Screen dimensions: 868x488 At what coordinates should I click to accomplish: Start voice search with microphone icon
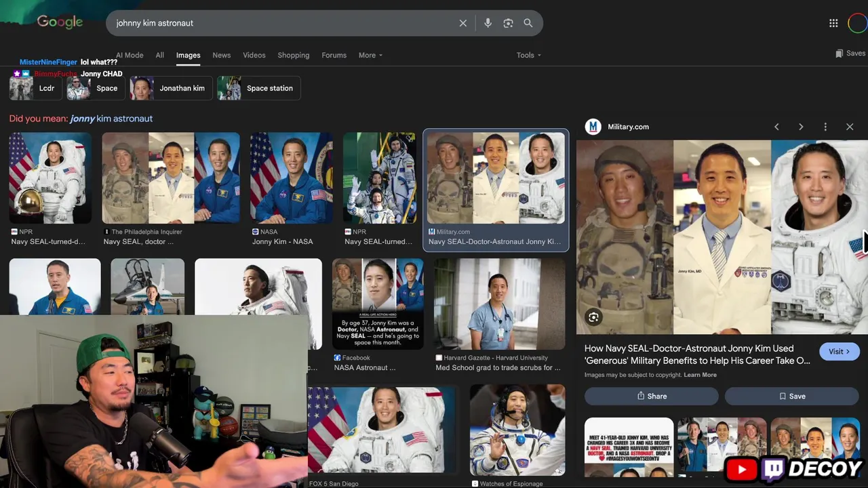[488, 23]
